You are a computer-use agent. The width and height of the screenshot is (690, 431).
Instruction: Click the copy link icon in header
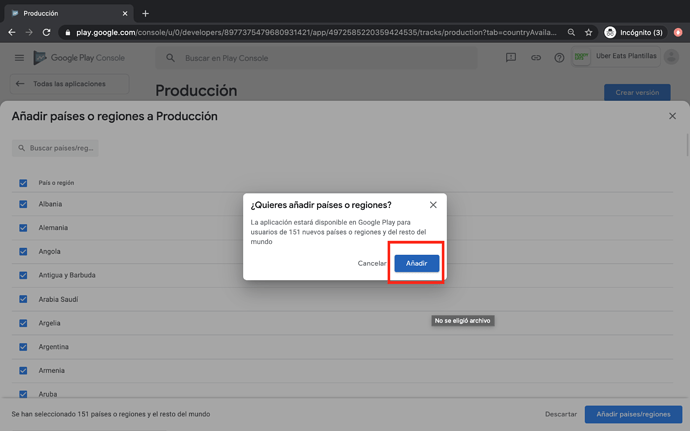point(535,58)
